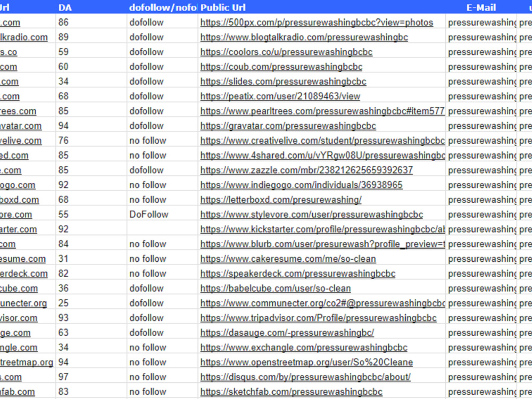Open the partially visible fab.com site link
This screenshot has width=532, height=399.
[x=18, y=392]
